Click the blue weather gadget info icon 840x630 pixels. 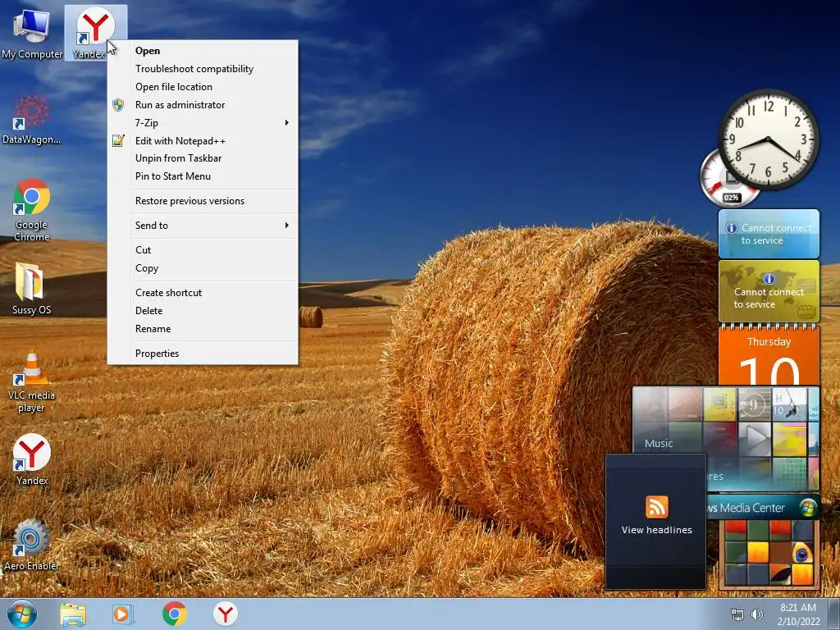(x=732, y=228)
